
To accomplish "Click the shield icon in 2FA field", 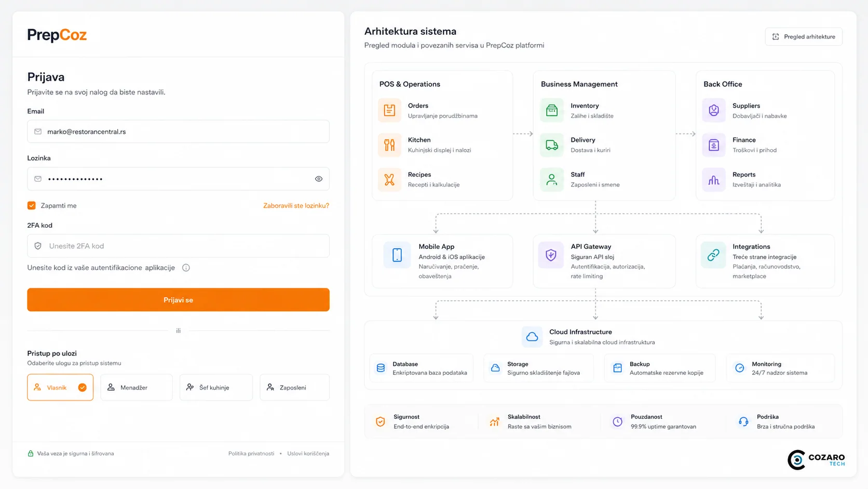I will tap(38, 246).
